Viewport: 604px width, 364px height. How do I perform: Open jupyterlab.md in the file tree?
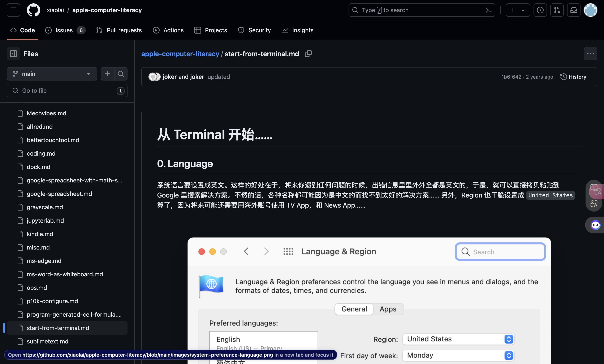[45, 221]
